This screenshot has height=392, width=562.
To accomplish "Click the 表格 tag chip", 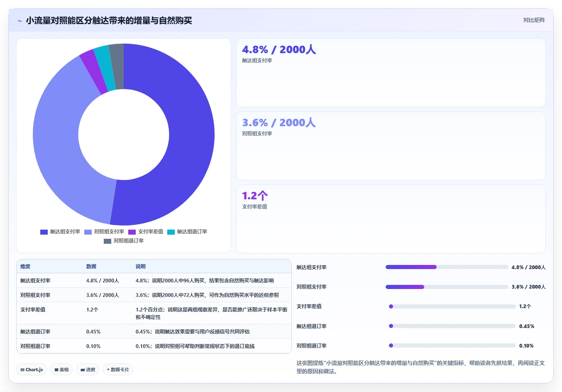I will point(61,370).
